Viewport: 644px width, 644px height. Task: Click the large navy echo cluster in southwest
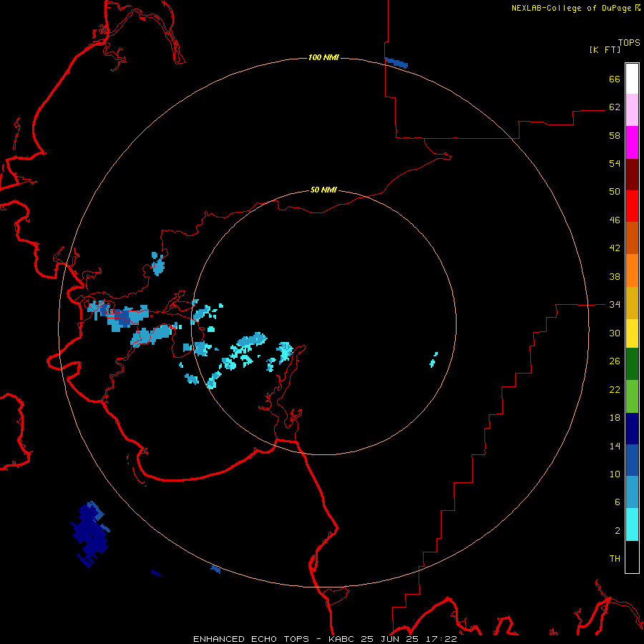pos(91,534)
